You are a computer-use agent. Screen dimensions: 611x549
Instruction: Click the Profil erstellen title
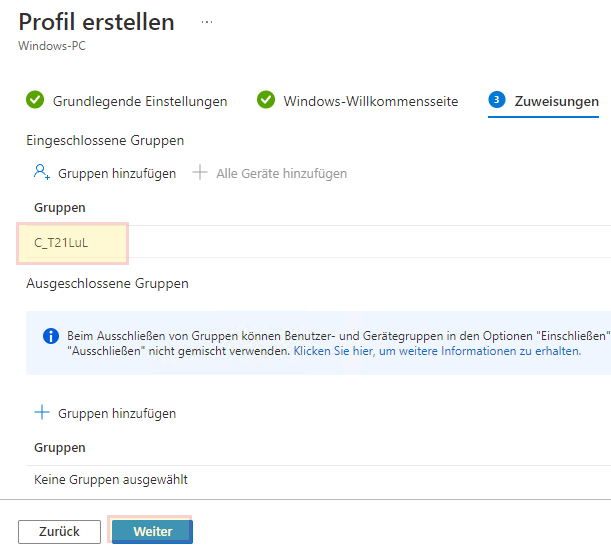click(97, 22)
